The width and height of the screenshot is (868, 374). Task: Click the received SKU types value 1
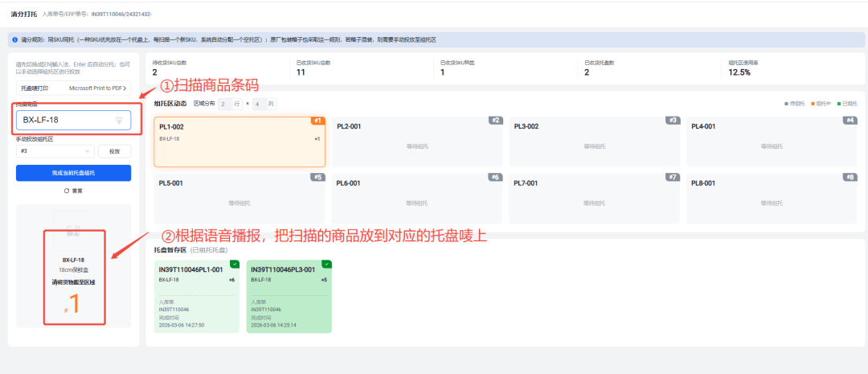(442, 72)
